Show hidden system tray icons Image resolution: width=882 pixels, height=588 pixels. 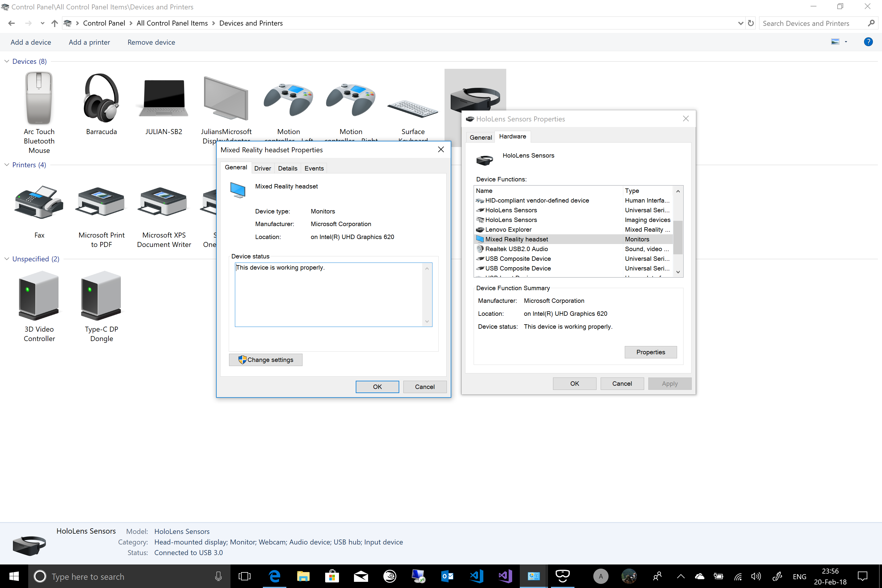pyautogui.click(x=681, y=576)
